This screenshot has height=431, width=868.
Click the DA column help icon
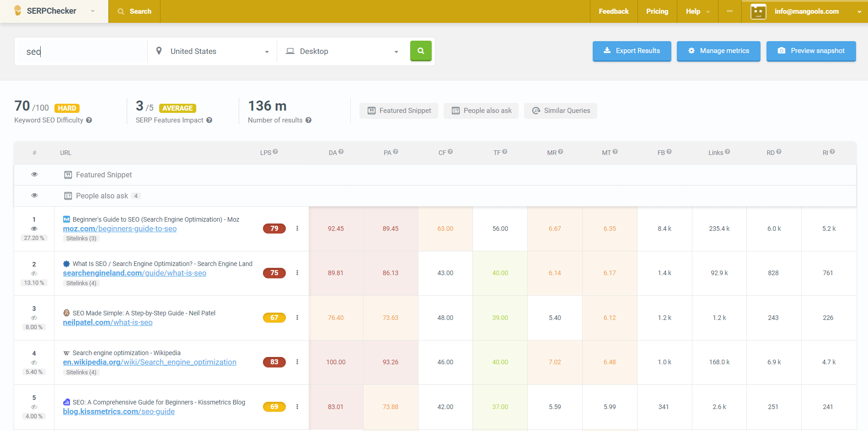(x=341, y=152)
